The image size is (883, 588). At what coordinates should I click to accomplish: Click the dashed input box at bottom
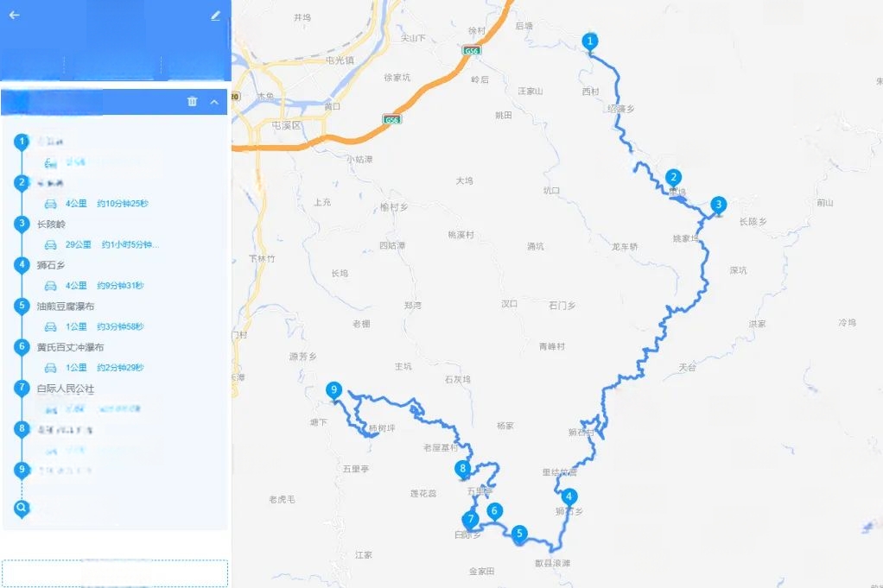115,573
